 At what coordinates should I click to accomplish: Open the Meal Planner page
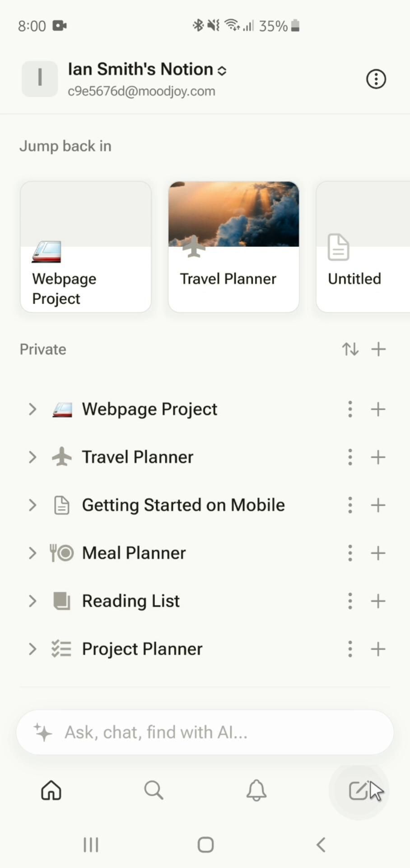134,553
